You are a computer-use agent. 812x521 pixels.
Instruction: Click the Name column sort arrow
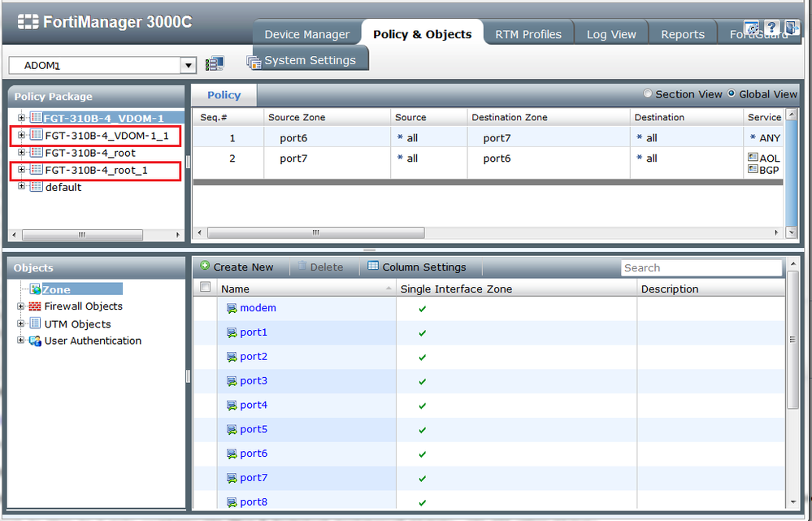(x=389, y=288)
